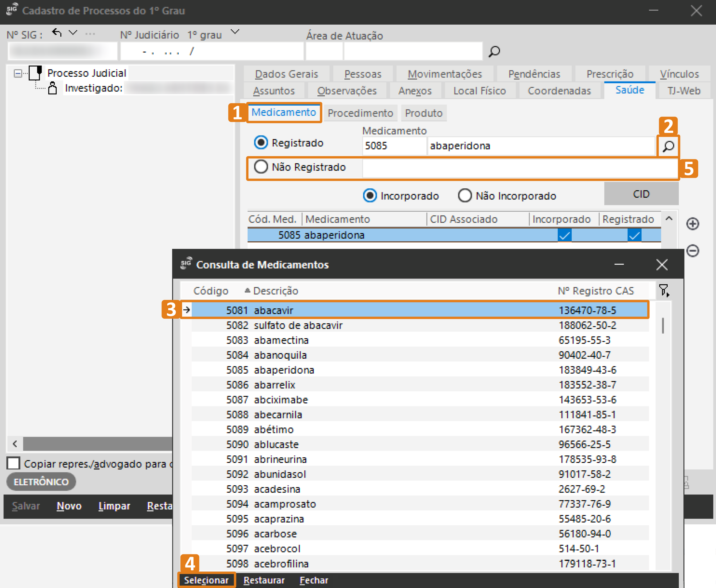Click the CID button
Image resolution: width=716 pixels, height=588 pixels.
tap(641, 194)
